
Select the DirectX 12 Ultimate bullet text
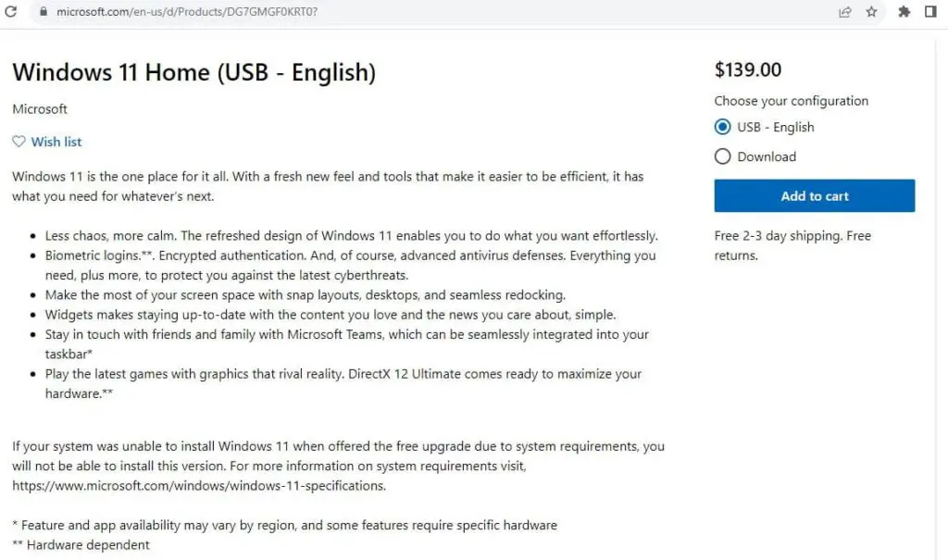(343, 373)
